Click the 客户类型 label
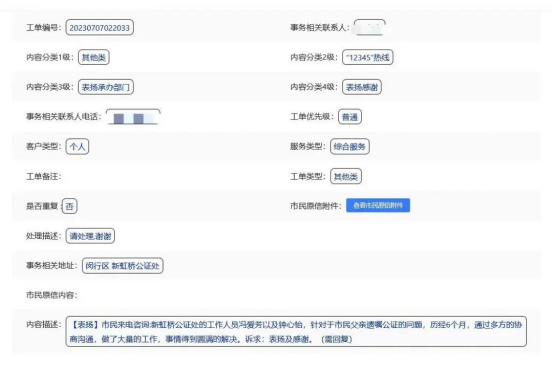 (43, 146)
